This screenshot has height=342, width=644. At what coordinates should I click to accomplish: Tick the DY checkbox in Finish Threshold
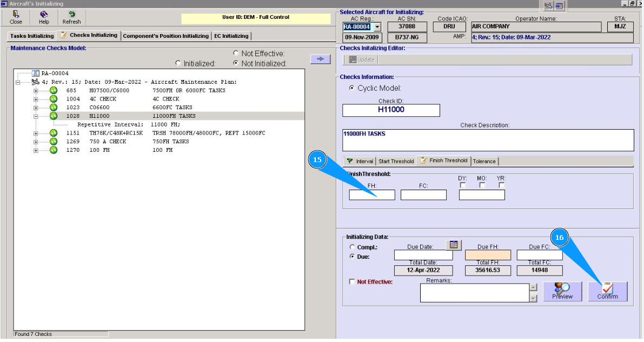point(462,185)
